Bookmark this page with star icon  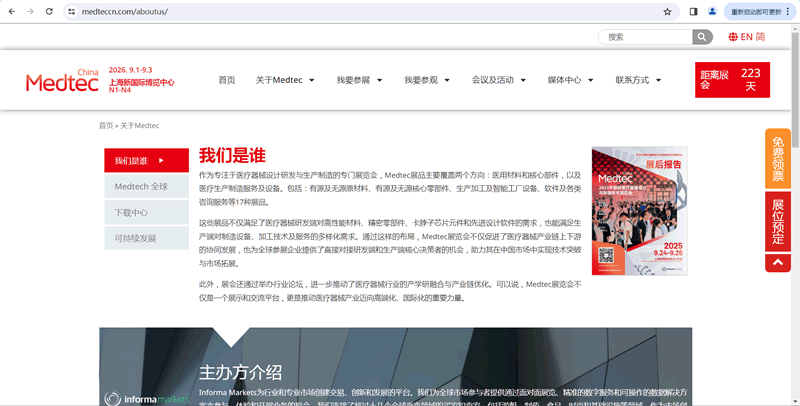tap(667, 12)
